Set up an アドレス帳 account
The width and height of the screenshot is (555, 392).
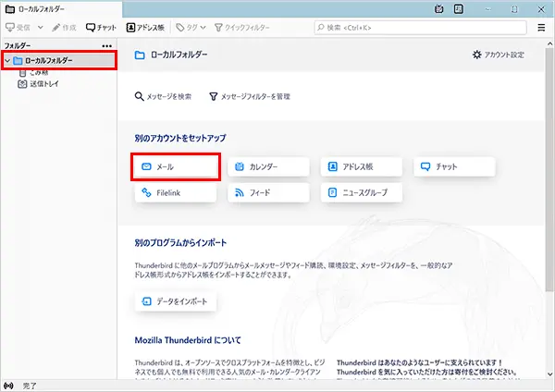(362, 166)
